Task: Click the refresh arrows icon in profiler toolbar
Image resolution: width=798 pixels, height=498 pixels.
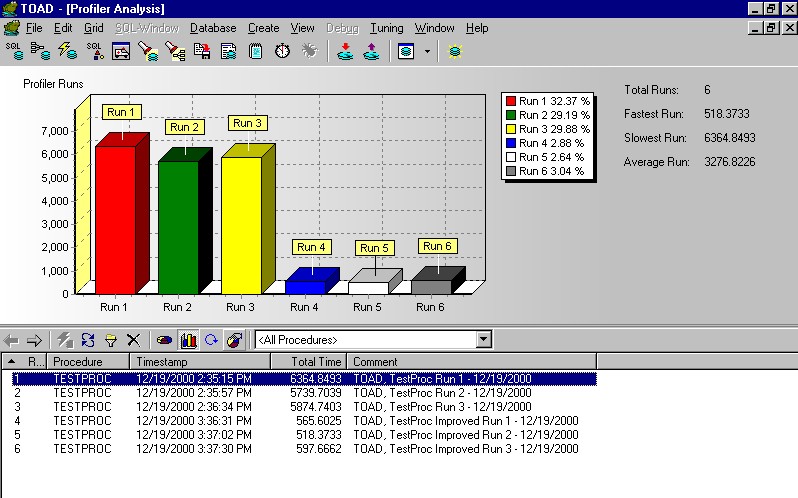Action: pos(87,340)
